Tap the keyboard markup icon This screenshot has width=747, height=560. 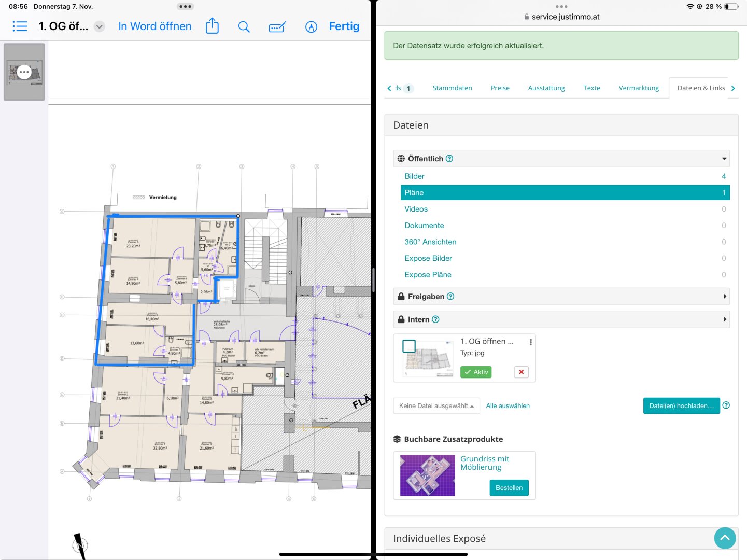tap(277, 27)
